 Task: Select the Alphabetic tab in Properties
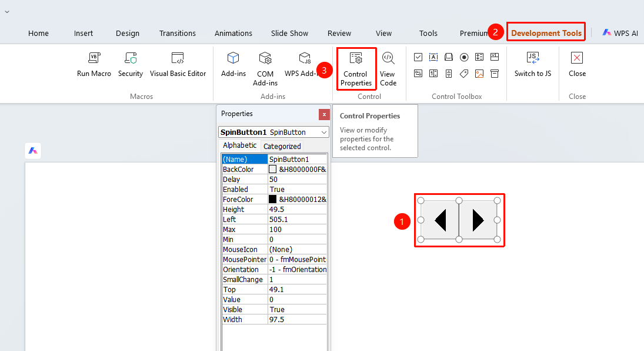coord(240,145)
